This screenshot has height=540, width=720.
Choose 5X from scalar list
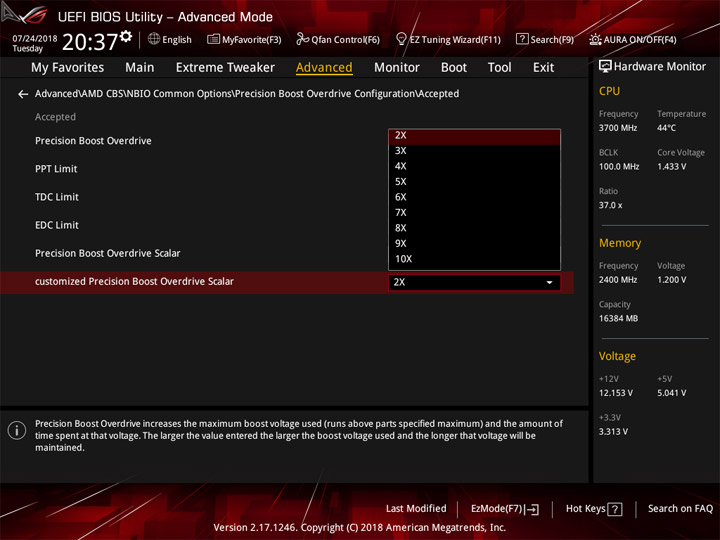click(x=474, y=182)
